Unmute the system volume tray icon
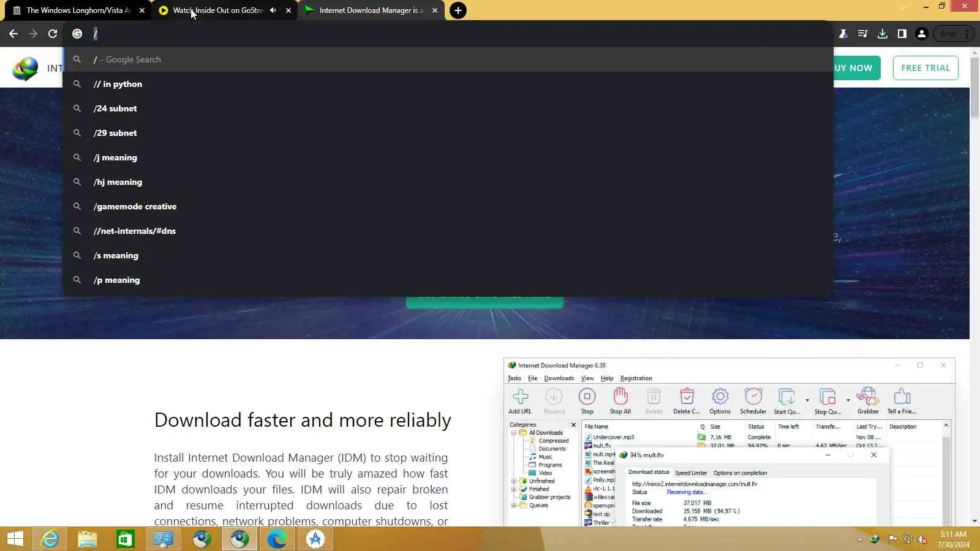This screenshot has width=980, height=551. (x=922, y=539)
